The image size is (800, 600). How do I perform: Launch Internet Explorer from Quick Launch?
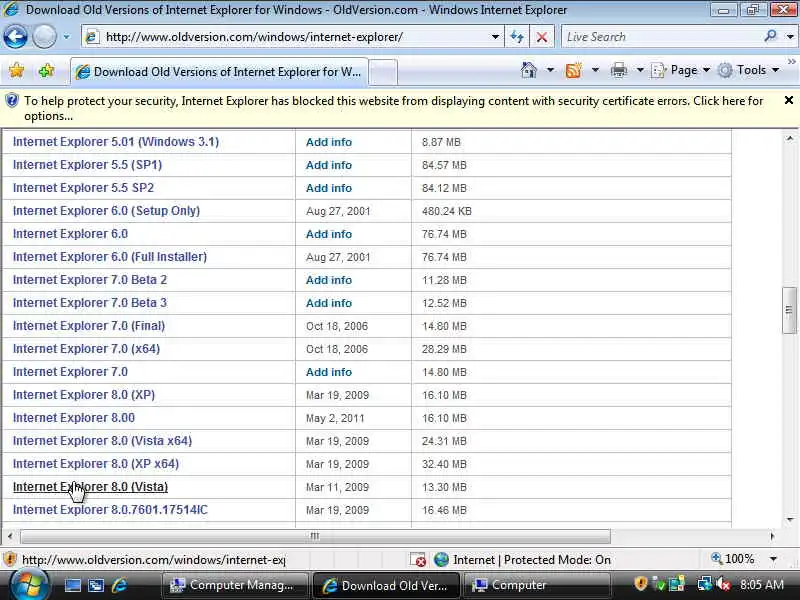pos(119,585)
